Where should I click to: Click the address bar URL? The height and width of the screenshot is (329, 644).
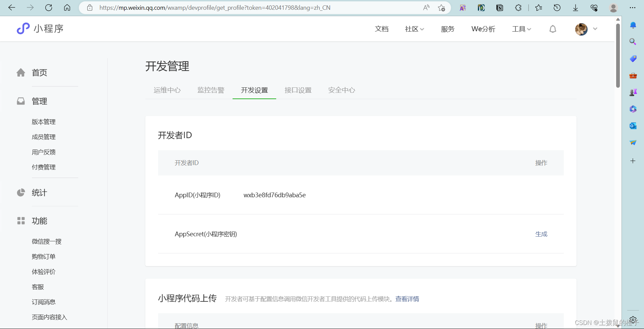coord(215,7)
